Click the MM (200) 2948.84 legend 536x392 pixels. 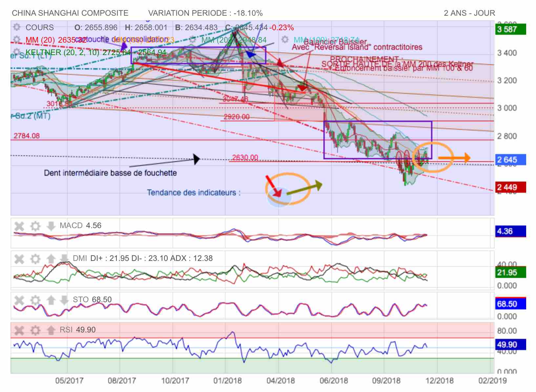coord(234,40)
